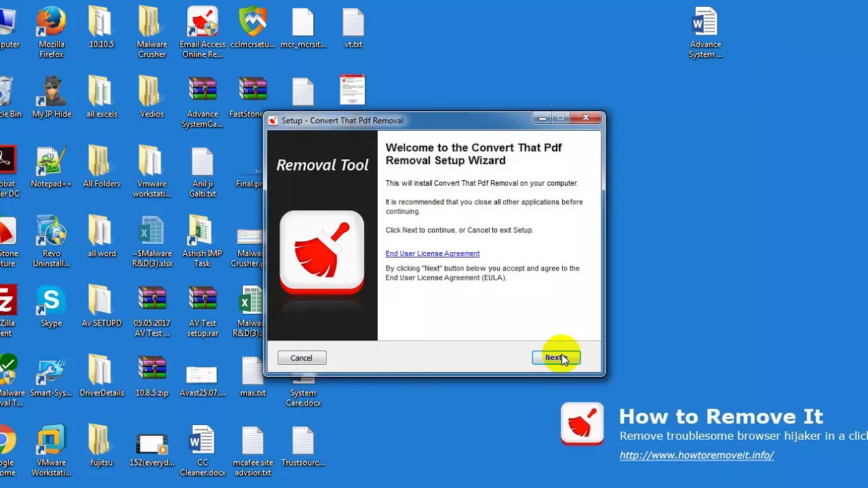This screenshot has height=488, width=868.
Task: Open the End User License Agreement link
Action: click(433, 253)
